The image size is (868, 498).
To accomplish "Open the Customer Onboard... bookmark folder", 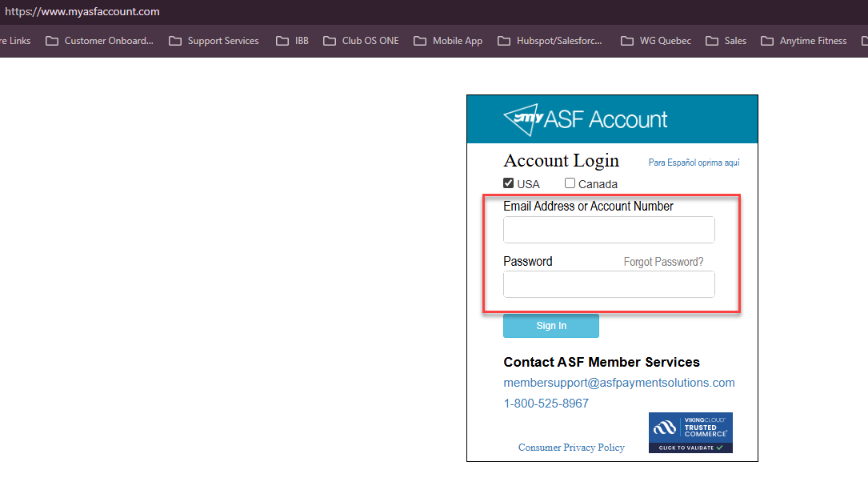I will coord(100,41).
